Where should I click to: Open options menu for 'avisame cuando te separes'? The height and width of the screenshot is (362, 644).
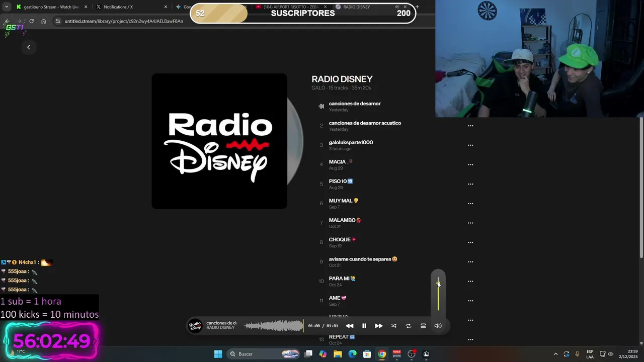[x=470, y=262]
